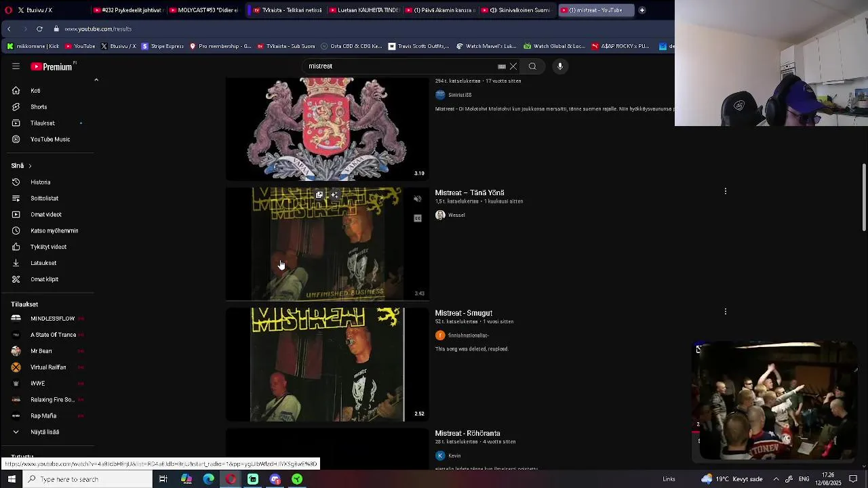The image size is (868, 488).
Task: Expand the Sinä (You) section
Action: [x=21, y=166]
